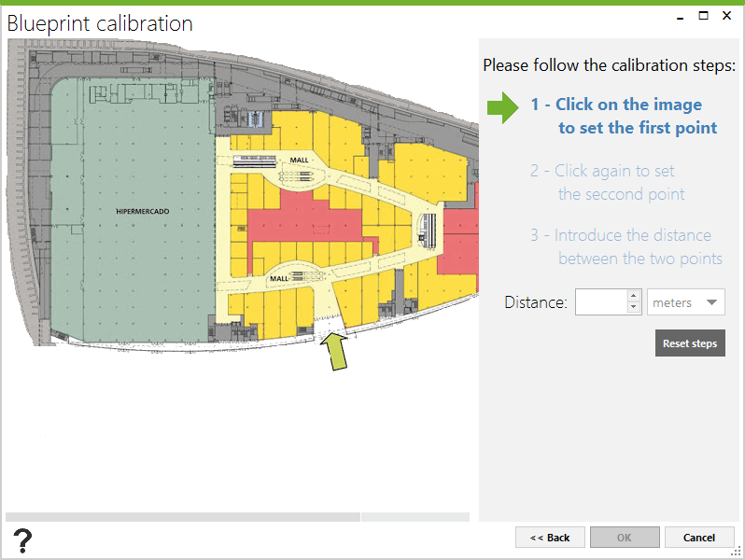Click the lower MALL label on the blueprint
This screenshot has width=745, height=560.
point(279,278)
